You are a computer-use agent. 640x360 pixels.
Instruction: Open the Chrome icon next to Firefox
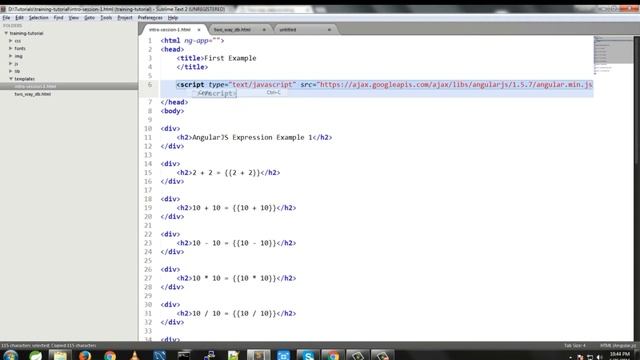110,355
